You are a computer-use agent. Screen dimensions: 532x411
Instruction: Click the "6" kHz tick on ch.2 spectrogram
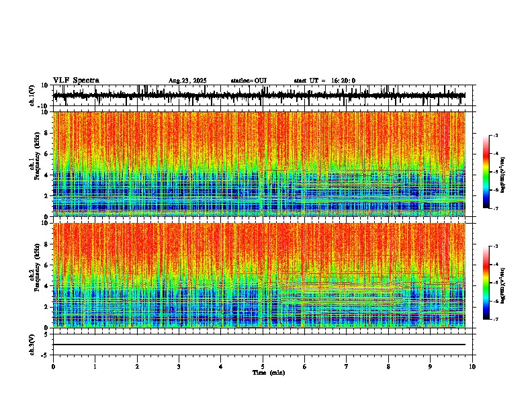pos(47,265)
